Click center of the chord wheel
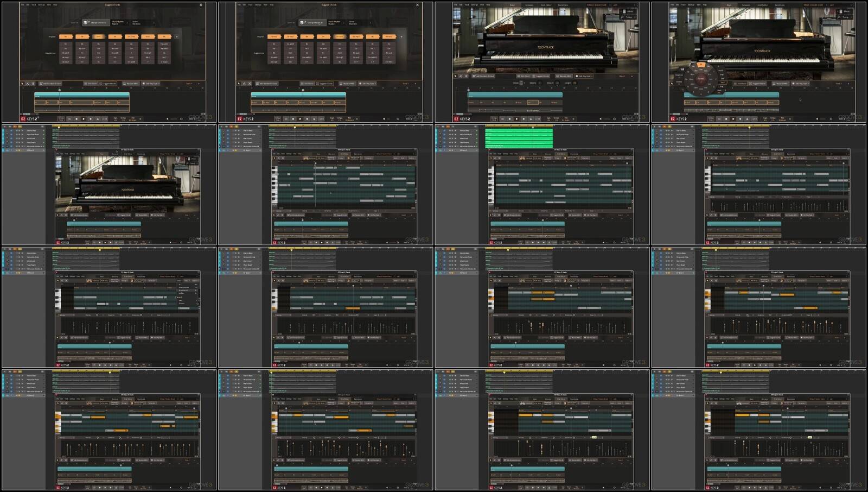 (x=701, y=79)
